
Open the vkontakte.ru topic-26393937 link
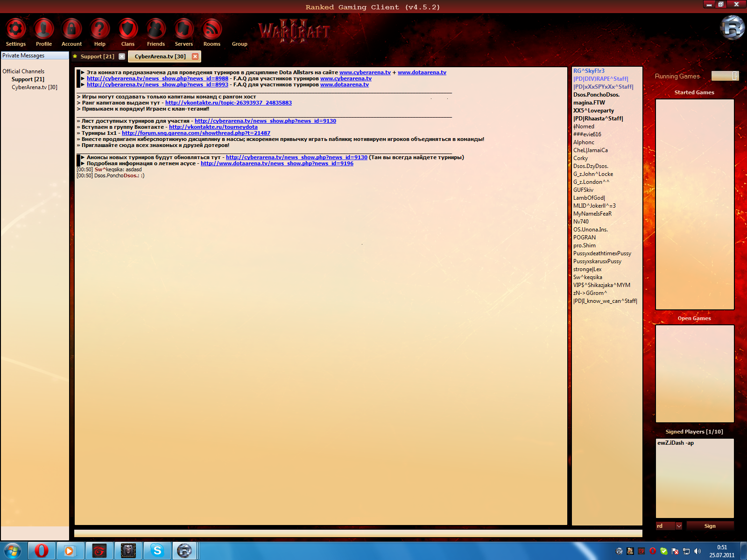tap(228, 103)
